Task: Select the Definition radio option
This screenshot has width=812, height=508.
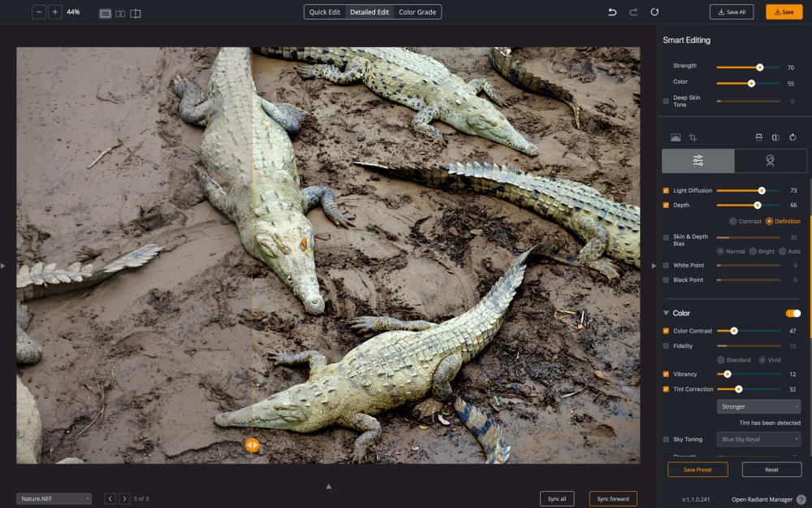Action: coord(769,221)
